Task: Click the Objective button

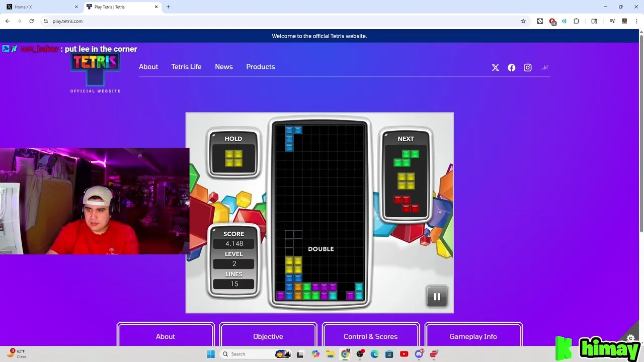Action: pyautogui.click(x=268, y=336)
